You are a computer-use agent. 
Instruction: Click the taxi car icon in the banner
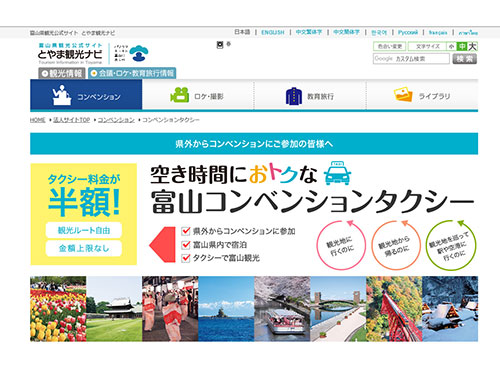pyautogui.click(x=337, y=173)
